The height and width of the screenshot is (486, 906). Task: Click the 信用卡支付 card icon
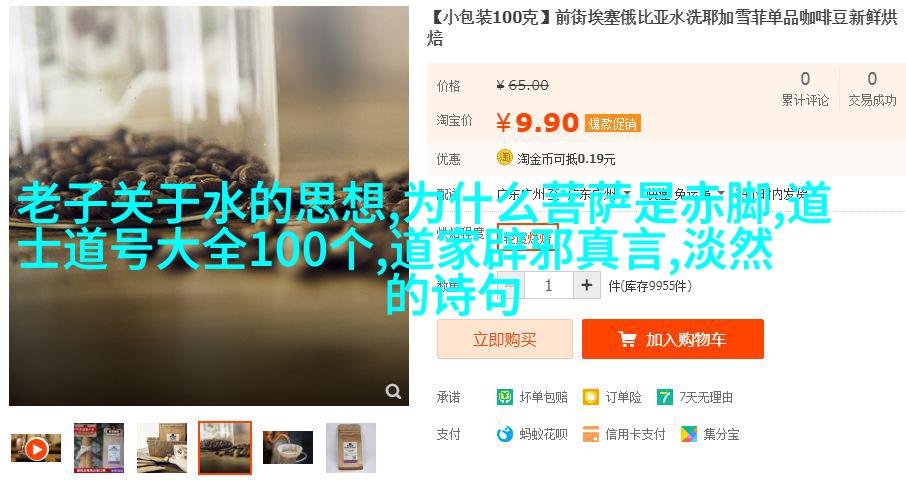591,434
